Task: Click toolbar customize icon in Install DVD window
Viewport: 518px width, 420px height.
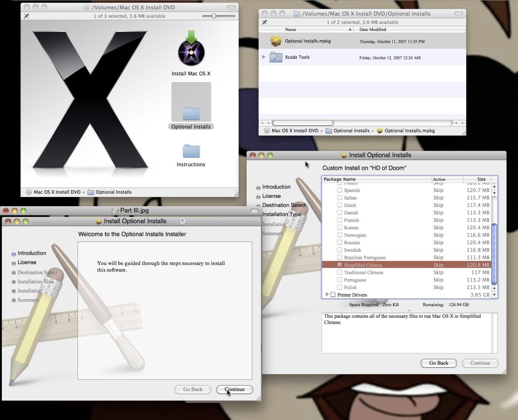Action: pos(26,16)
